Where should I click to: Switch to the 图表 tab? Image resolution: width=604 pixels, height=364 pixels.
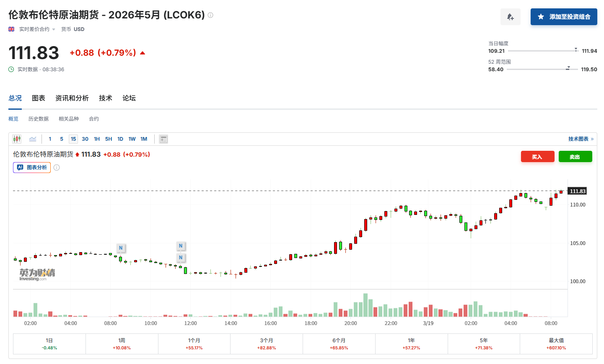point(39,98)
